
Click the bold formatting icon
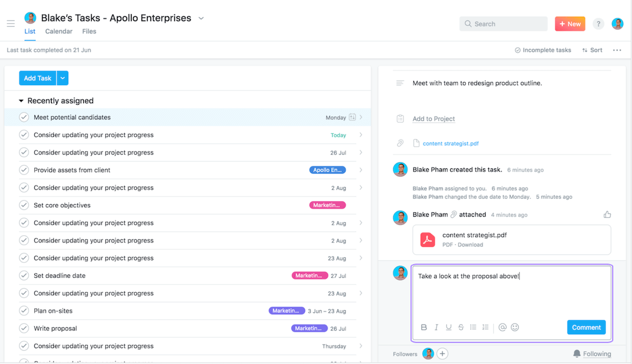click(x=424, y=327)
